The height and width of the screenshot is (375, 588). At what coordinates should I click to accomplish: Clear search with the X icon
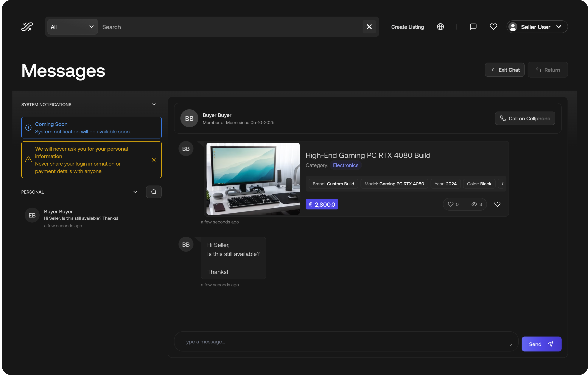click(369, 27)
